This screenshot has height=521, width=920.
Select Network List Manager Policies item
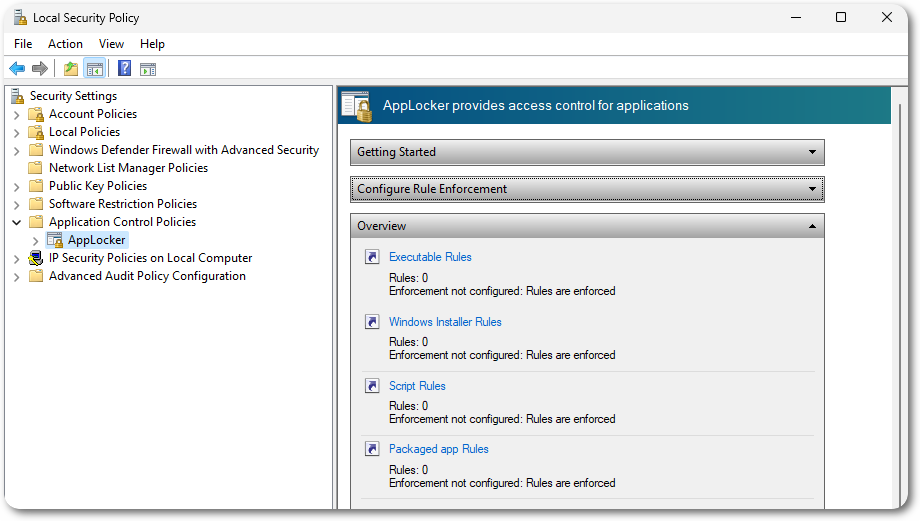click(x=128, y=168)
